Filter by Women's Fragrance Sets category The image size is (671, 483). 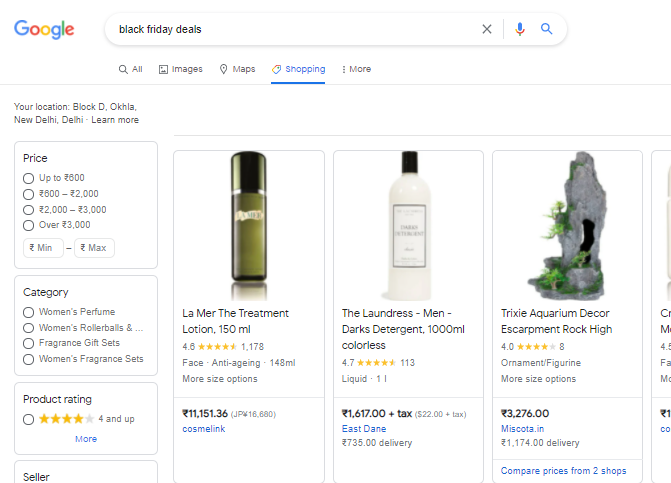pyautogui.click(x=83, y=359)
